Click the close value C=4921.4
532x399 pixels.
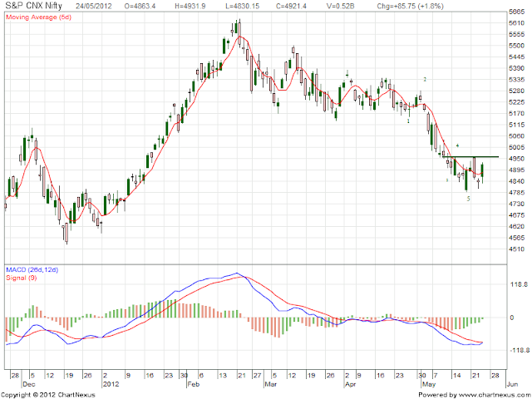[292, 6]
